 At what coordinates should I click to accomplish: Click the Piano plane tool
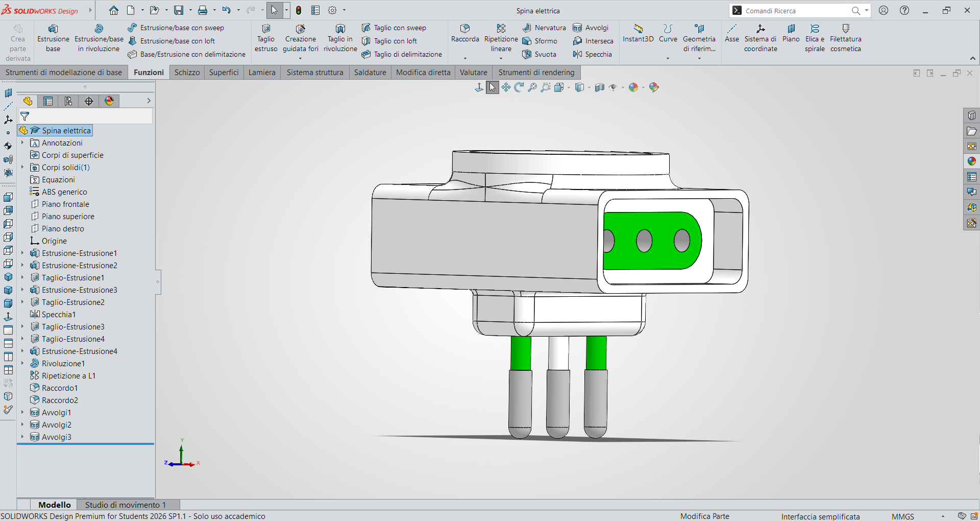pos(791,33)
